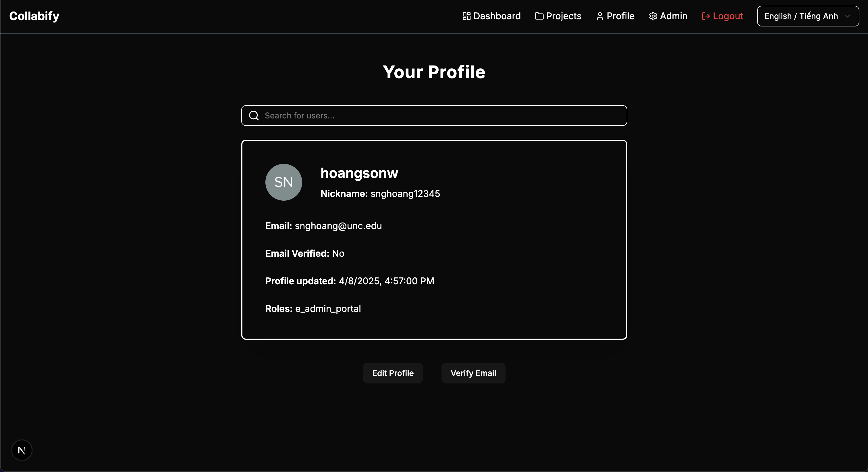Click the red Logout arrow icon
Image resolution: width=868 pixels, height=472 pixels.
[706, 16]
